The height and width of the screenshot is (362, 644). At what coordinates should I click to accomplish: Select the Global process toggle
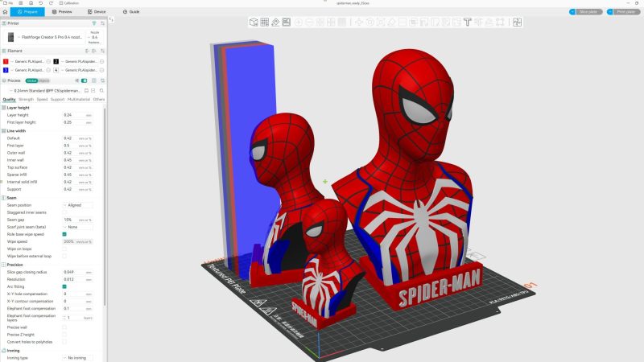tap(31, 81)
